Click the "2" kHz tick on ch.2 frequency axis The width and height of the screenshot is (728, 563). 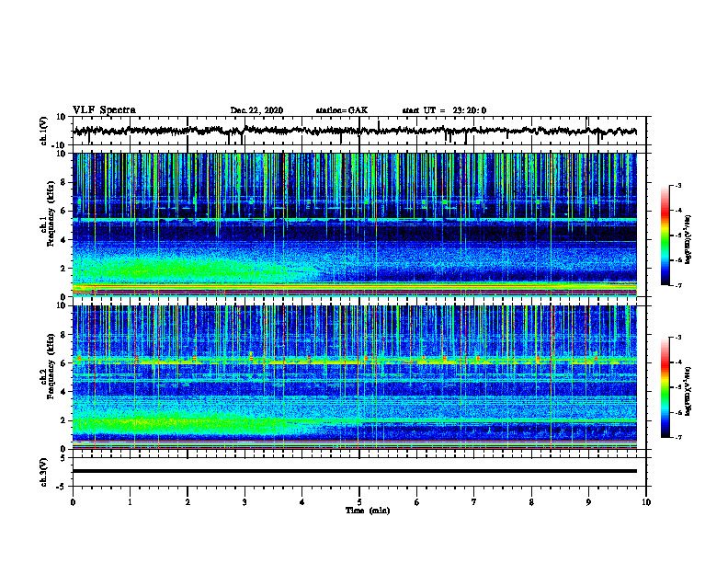(x=63, y=420)
